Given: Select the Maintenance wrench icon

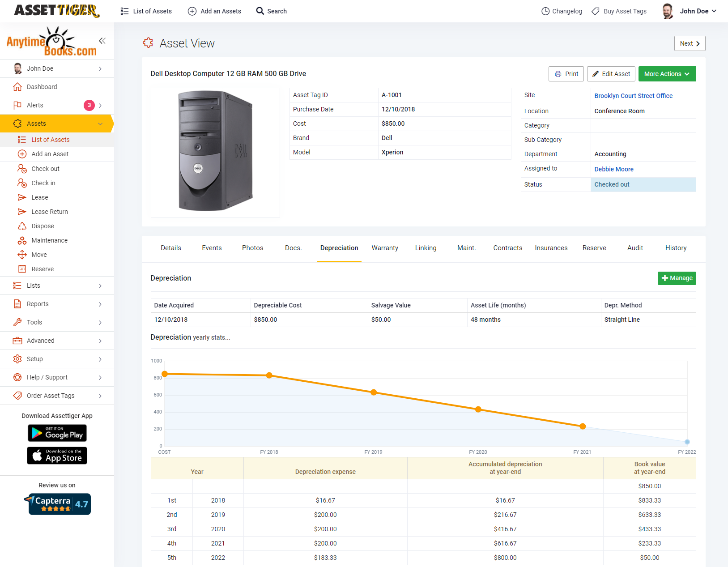Looking at the screenshot, I should click(22, 240).
